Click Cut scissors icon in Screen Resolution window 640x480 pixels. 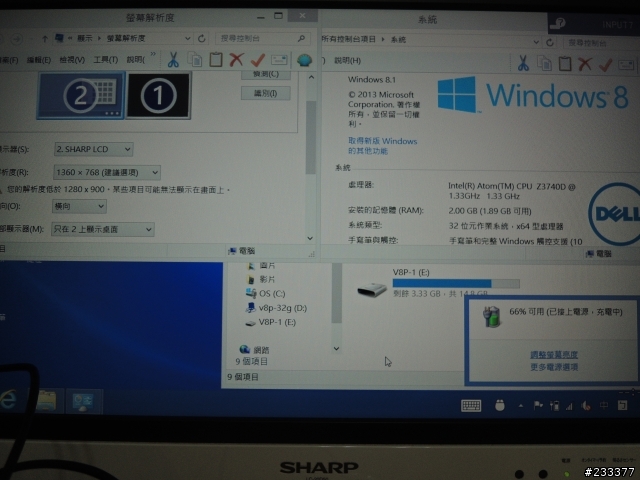coord(173,60)
